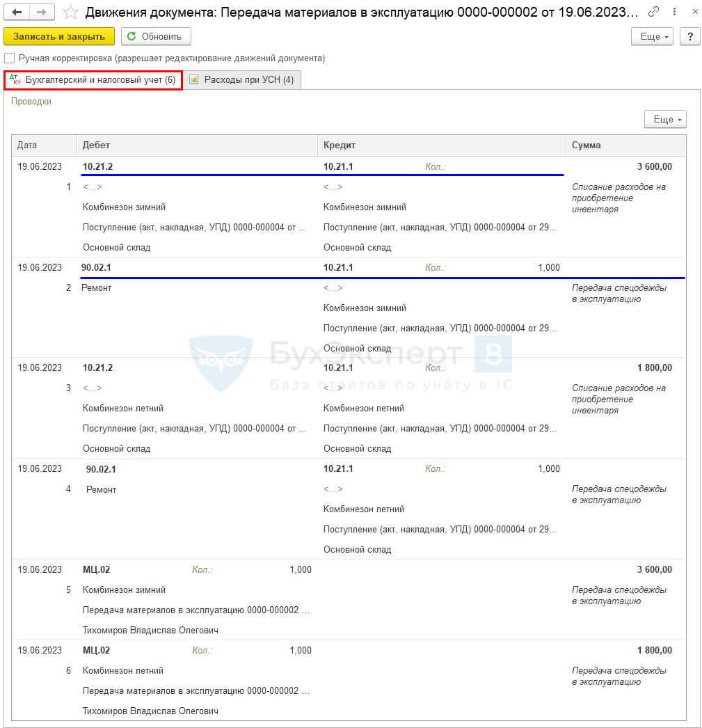Select debit account МЦ.02 in row 5
Screen dimensions: 702x728
point(96,569)
